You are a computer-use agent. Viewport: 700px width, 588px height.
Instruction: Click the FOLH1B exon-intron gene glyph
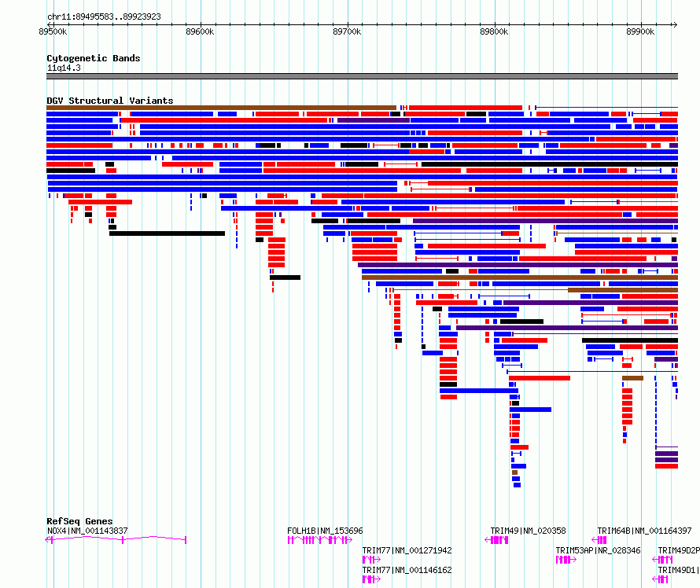[319, 540]
